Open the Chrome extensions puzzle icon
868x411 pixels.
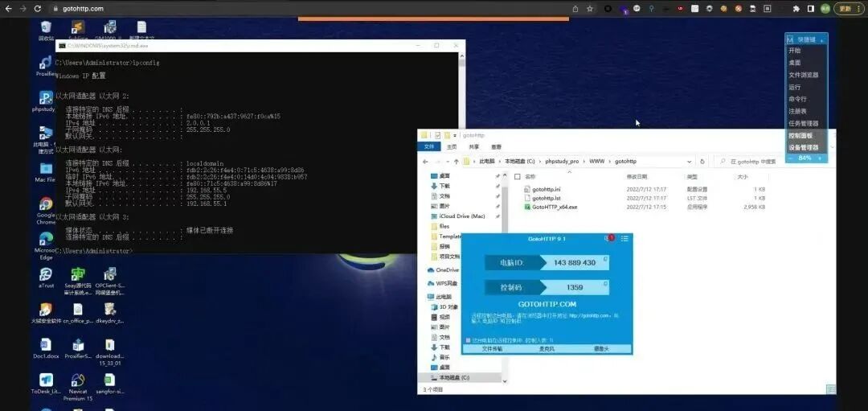click(796, 9)
